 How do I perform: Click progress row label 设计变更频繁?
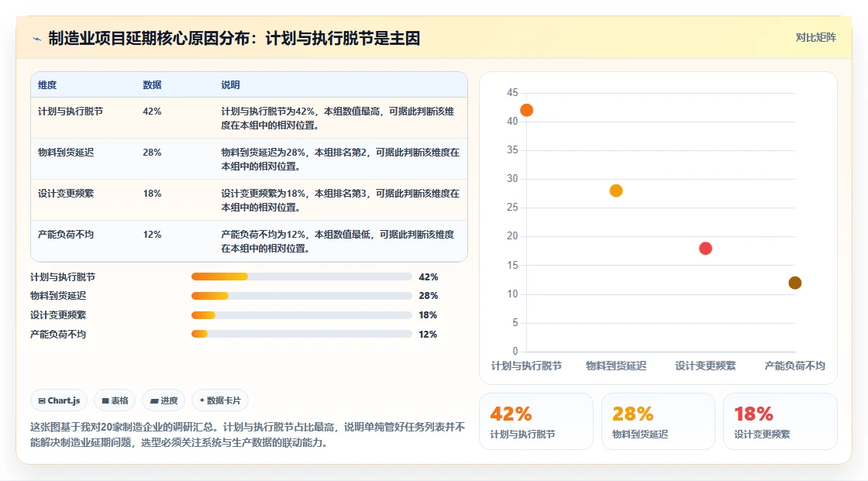coord(58,315)
